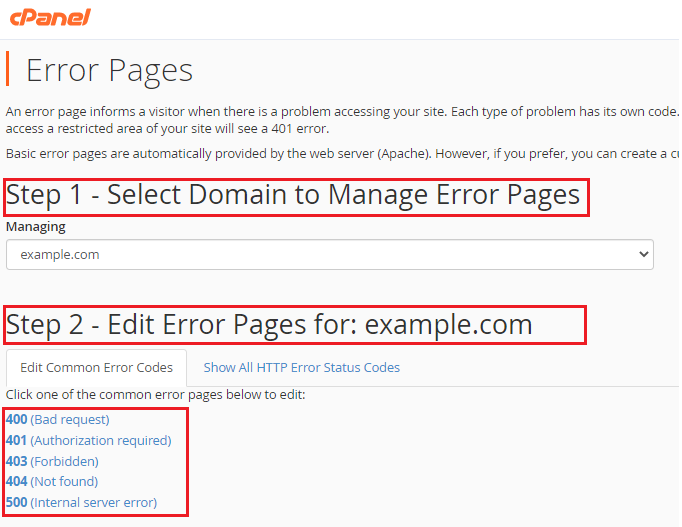Click the Step 2 Edit Error Pages heading

point(269,325)
